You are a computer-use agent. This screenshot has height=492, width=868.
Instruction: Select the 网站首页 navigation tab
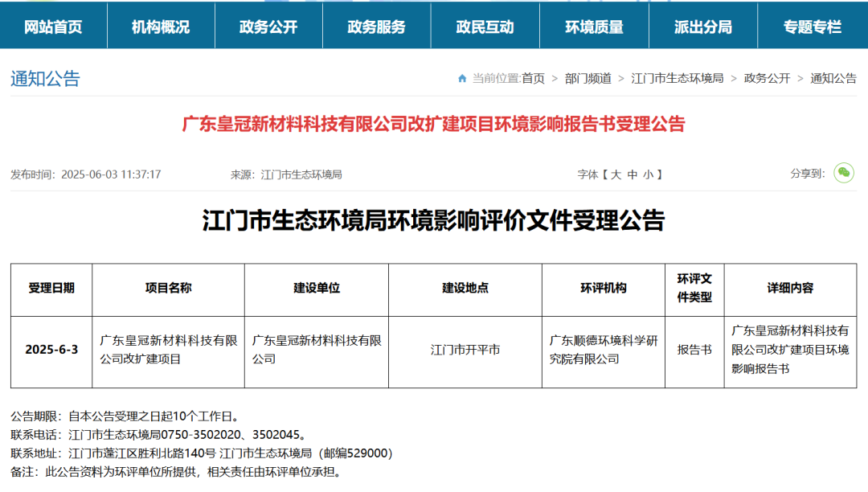click(x=54, y=25)
